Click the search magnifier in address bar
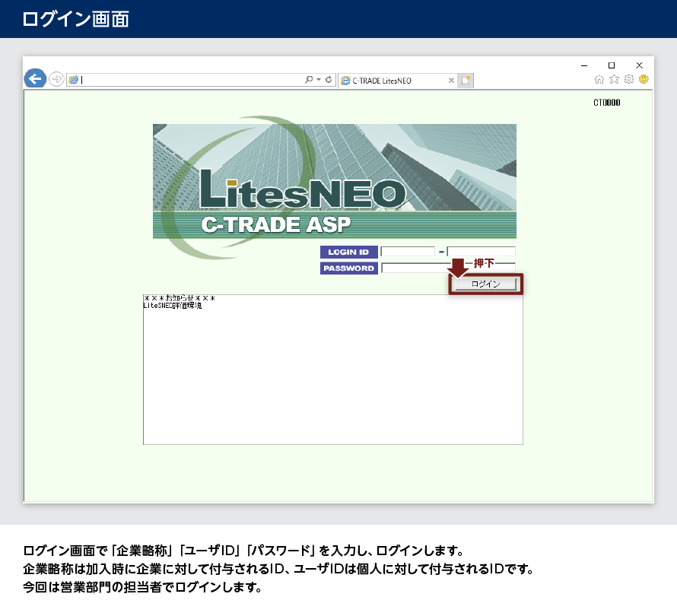The width and height of the screenshot is (677, 616). (x=309, y=79)
